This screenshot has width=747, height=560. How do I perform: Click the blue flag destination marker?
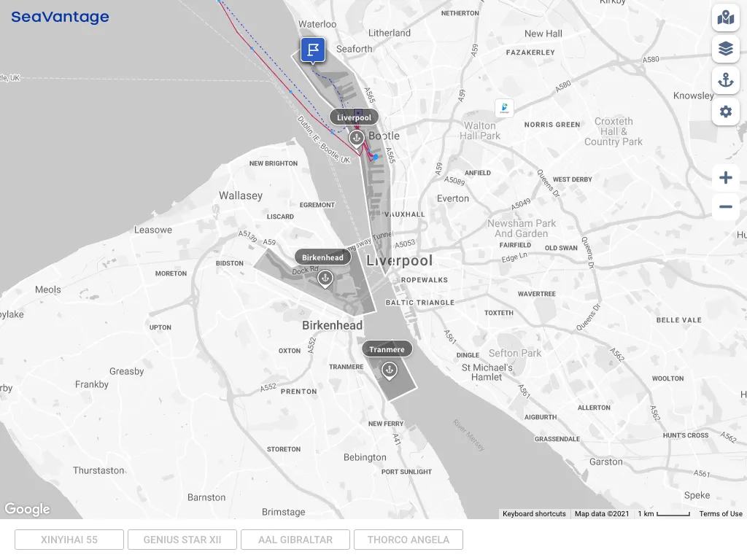[x=313, y=50]
